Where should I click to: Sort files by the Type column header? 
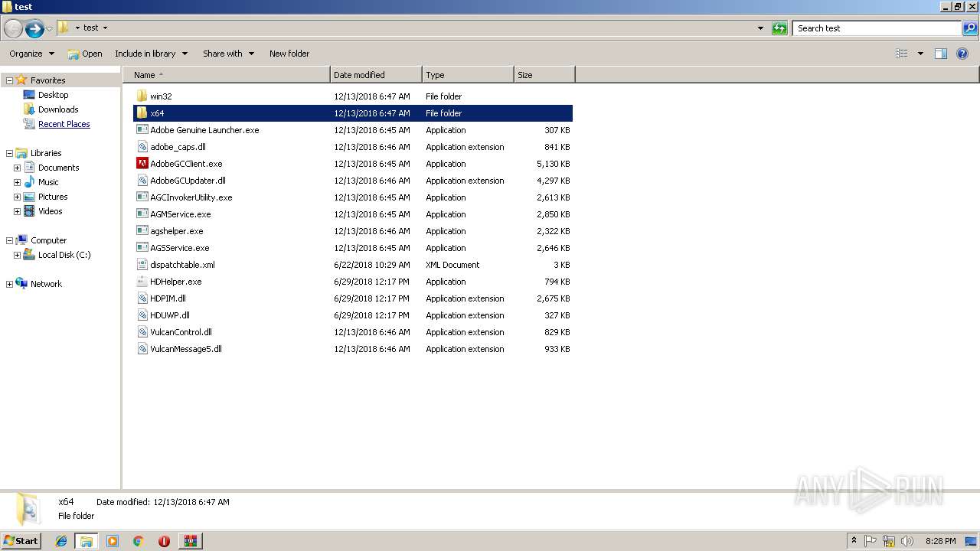[x=468, y=75]
